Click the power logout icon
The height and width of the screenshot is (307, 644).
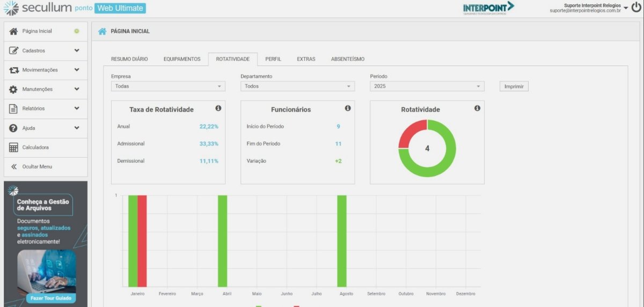pos(636,8)
